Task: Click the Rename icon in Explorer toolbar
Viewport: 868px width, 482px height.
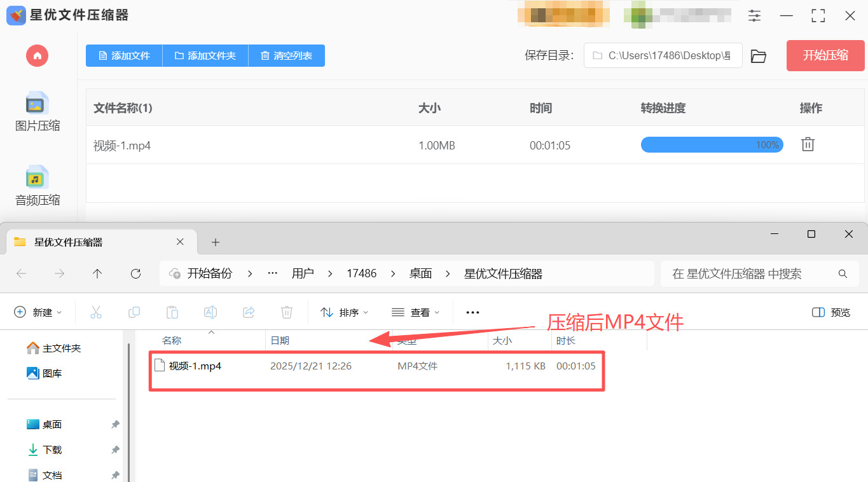Action: pos(210,312)
